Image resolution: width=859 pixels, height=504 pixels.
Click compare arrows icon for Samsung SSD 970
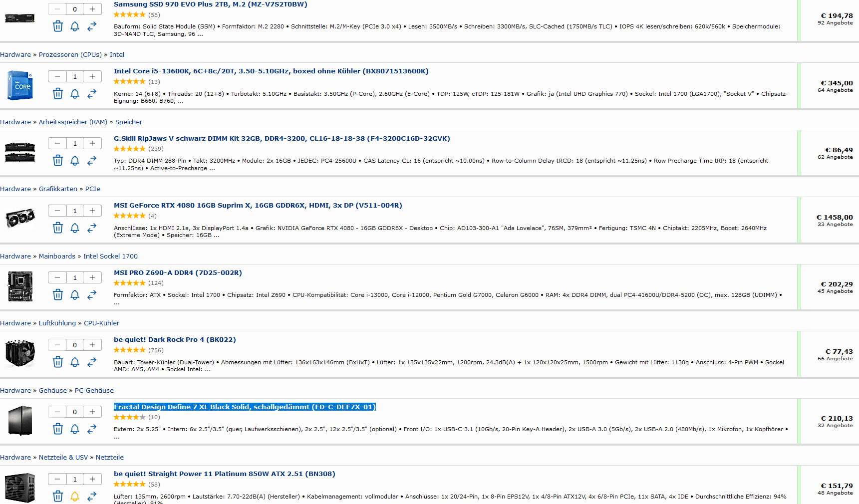[92, 26]
